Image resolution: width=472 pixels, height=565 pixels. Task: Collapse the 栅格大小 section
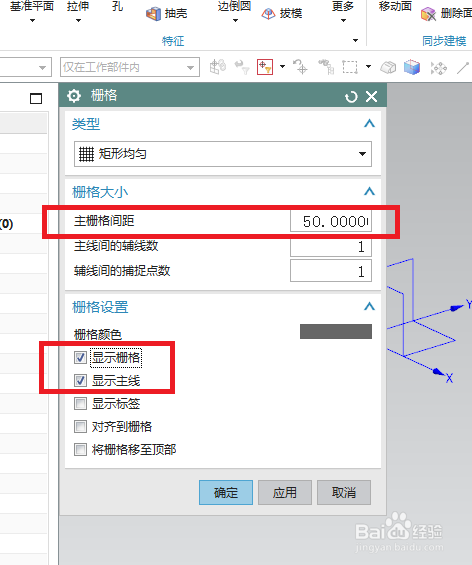[369, 191]
